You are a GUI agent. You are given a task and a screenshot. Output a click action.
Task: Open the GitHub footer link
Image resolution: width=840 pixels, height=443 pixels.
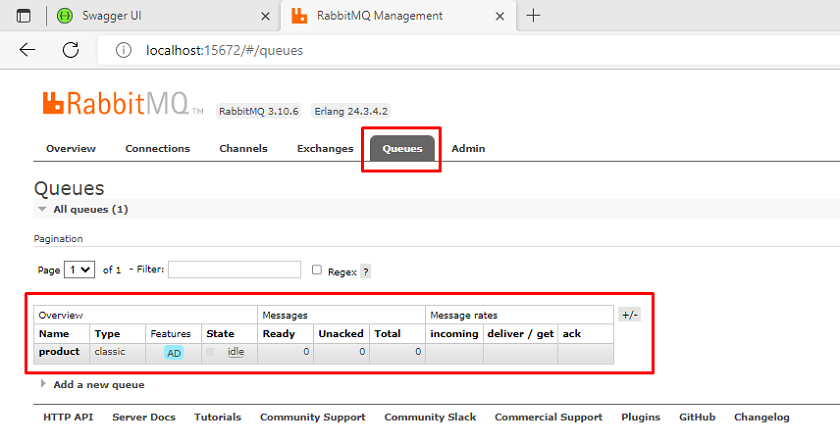pyautogui.click(x=697, y=417)
